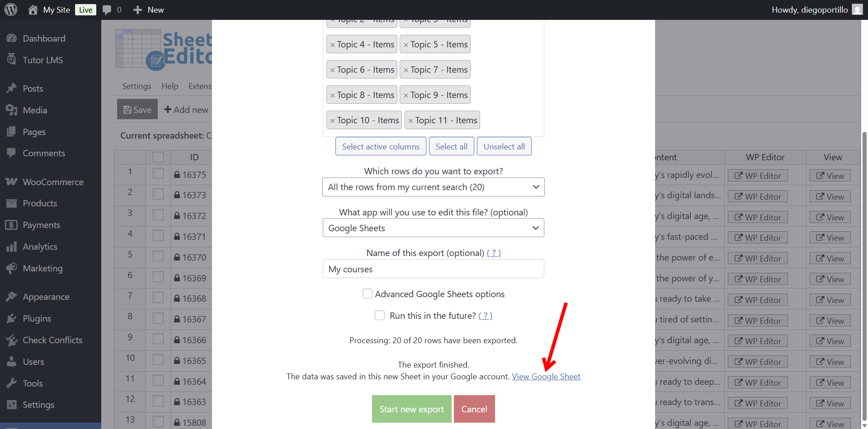Open the Google Sheets app dropdown

coord(433,228)
